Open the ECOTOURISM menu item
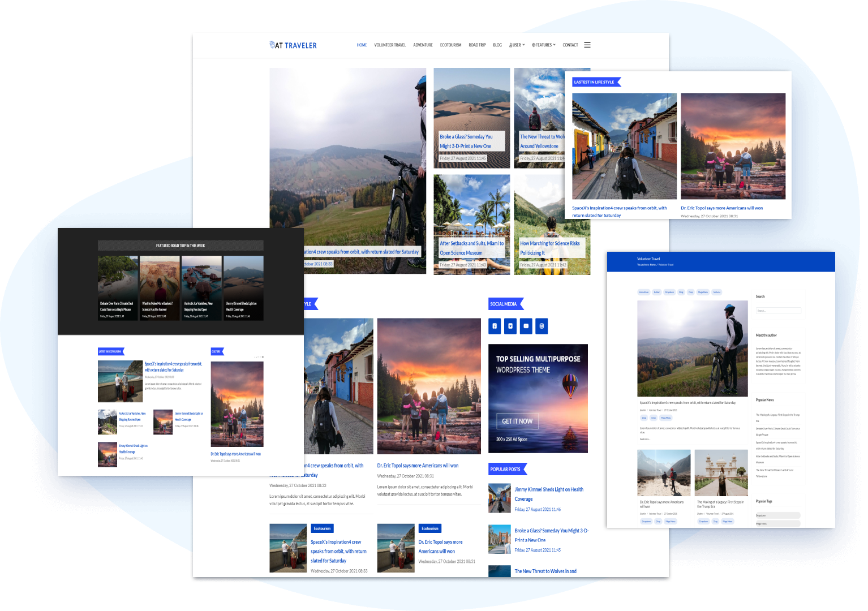Screen dimensions: 868x611 click(x=450, y=45)
